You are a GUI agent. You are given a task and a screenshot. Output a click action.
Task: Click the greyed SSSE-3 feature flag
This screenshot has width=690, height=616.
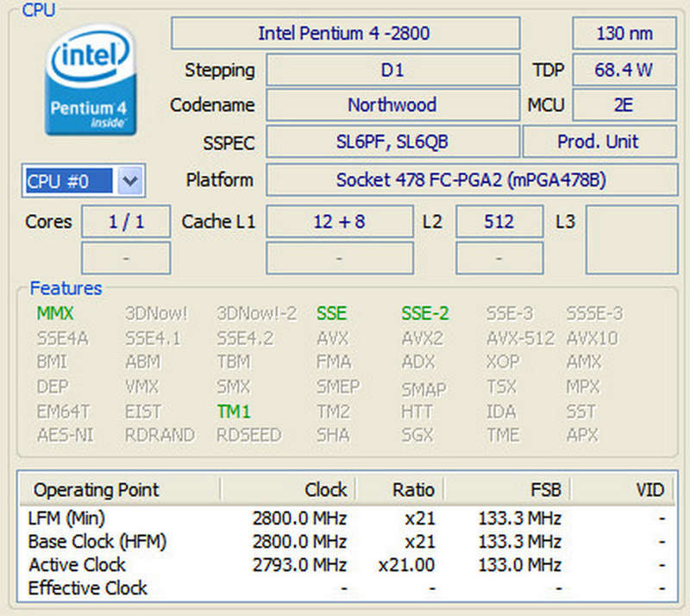(594, 313)
